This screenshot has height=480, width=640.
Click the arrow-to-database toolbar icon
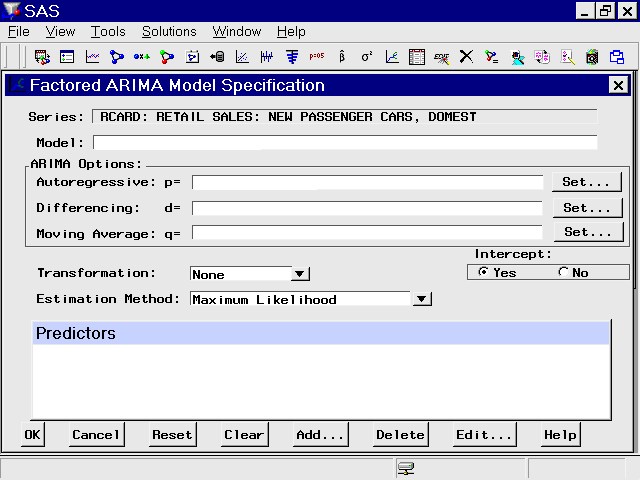[x=217, y=57]
